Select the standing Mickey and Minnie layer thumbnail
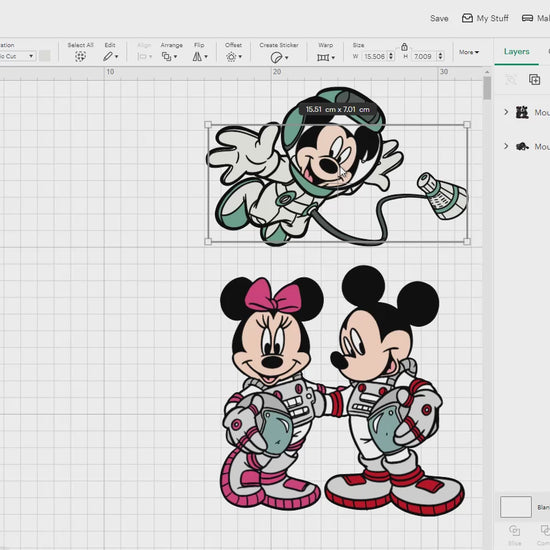 [522, 112]
